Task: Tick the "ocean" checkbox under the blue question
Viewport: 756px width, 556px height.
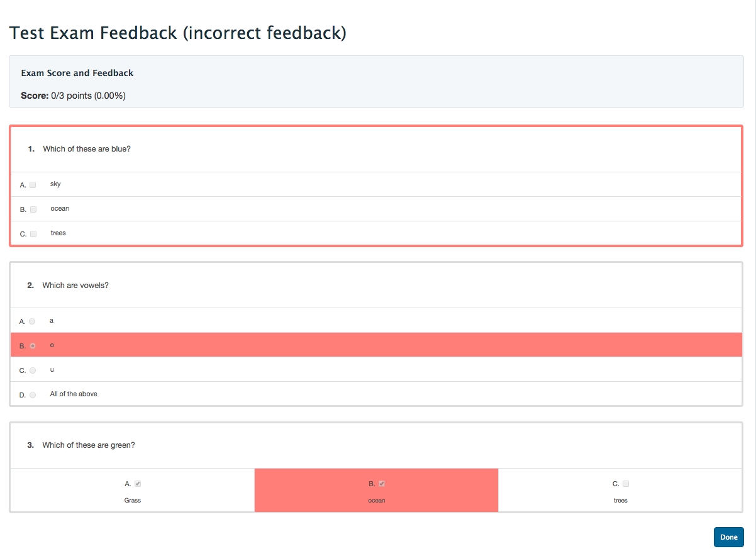Action: pos(33,209)
